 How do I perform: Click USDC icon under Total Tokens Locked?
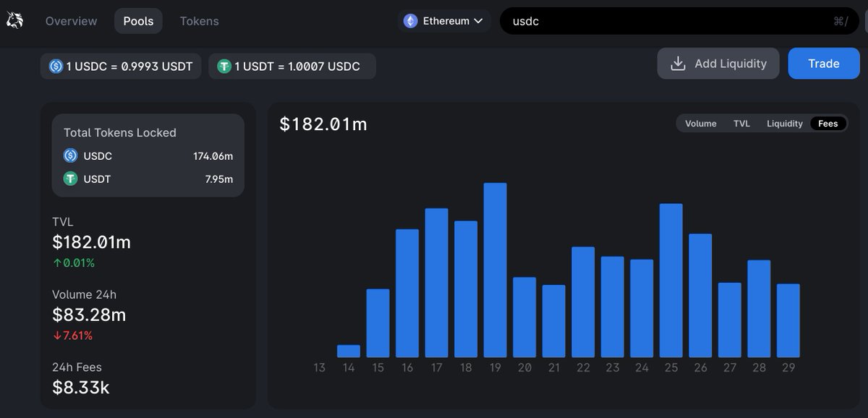[70, 155]
